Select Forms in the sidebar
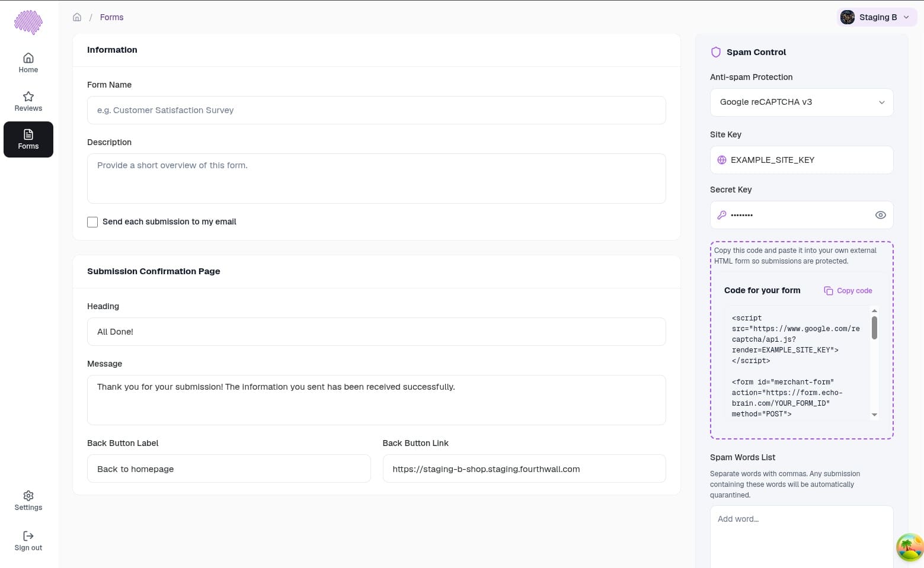This screenshot has width=924, height=568. pyautogui.click(x=28, y=139)
